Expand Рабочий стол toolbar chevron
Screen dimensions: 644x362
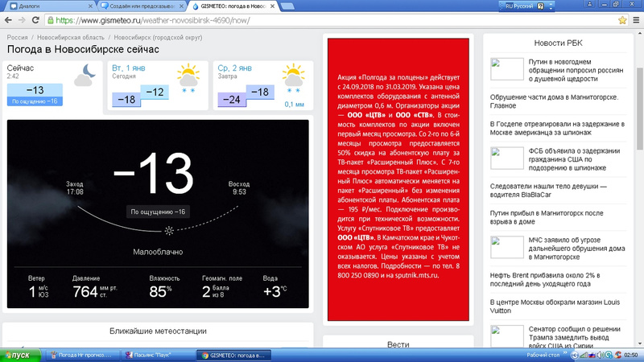565,354
